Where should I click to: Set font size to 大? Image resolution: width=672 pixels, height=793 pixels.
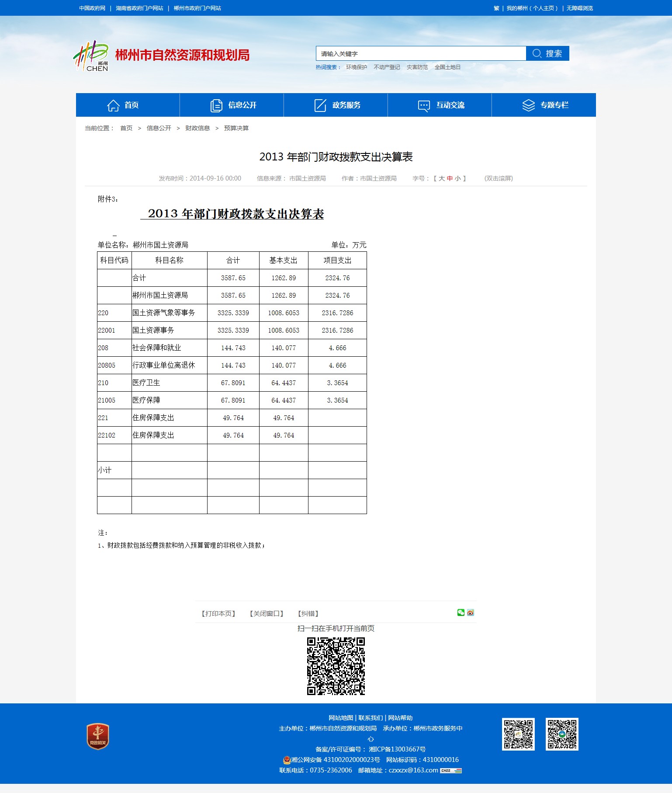click(x=442, y=178)
